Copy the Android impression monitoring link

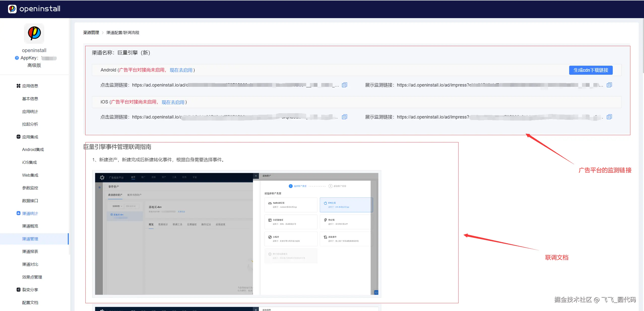pyautogui.click(x=609, y=85)
